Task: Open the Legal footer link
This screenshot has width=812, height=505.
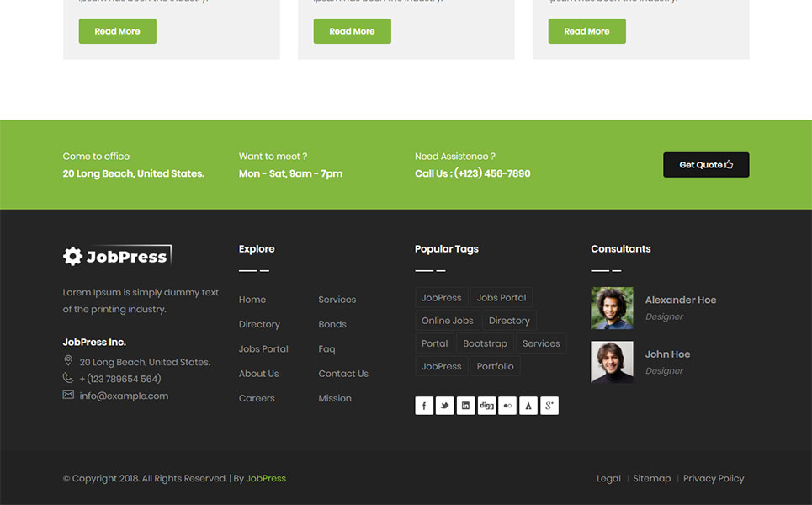Action: click(x=608, y=479)
